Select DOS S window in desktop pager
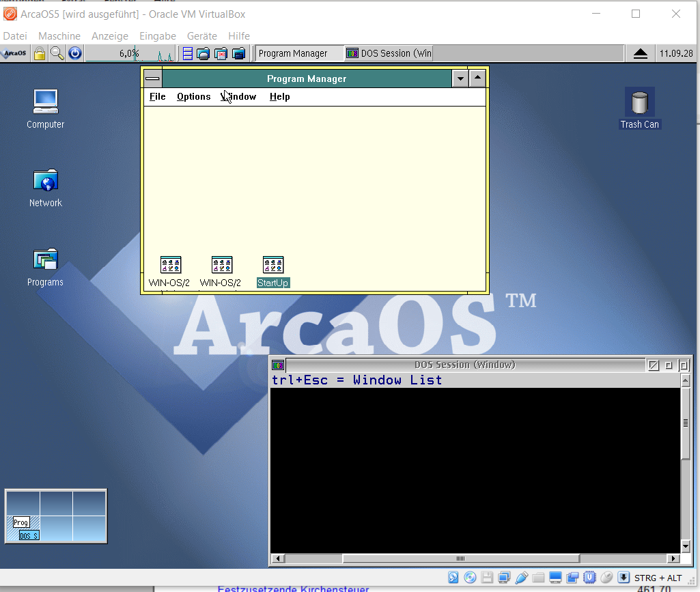The image size is (700, 592). point(29,535)
